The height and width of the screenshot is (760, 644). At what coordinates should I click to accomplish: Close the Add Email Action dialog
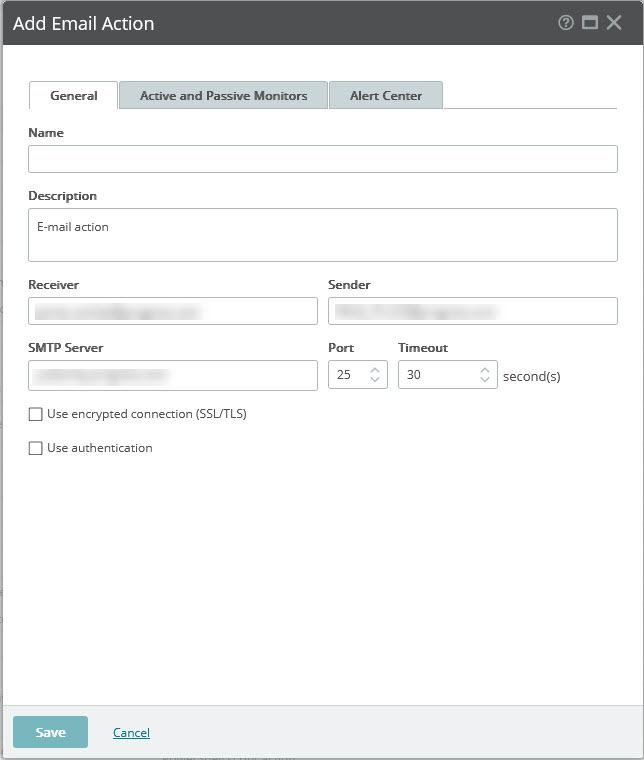(613, 22)
